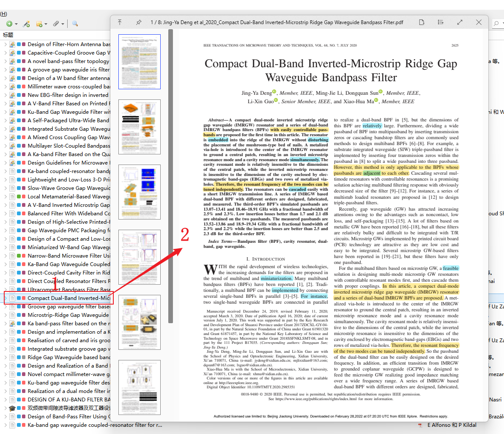504x434 pixels.
Task: Select 'Slow-Wave Groove Gap Waveguide' row
Action: tap(55, 188)
